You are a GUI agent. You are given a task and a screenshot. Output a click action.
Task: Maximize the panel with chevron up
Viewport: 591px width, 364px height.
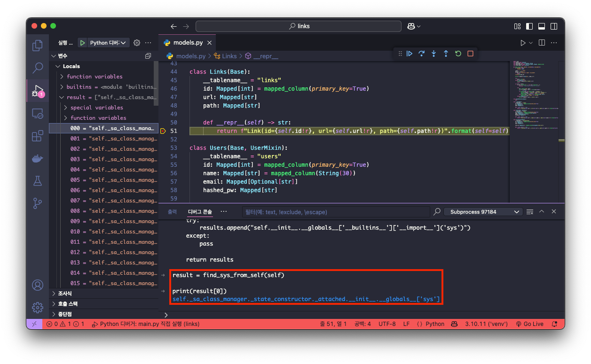(x=542, y=212)
